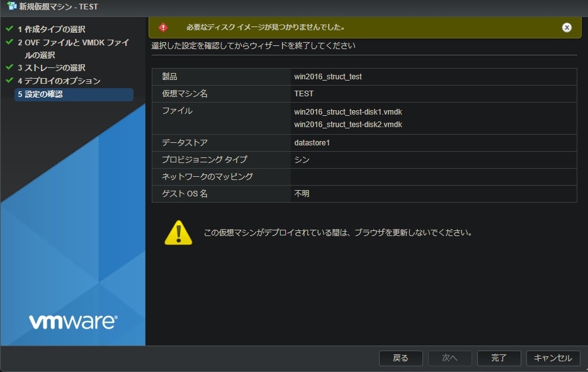Click the VM name value TEST
Screen dimensions: 588x372
point(303,94)
